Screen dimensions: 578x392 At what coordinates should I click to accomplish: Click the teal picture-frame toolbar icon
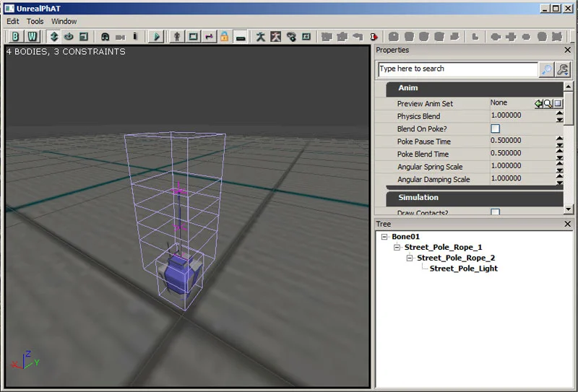coord(306,37)
